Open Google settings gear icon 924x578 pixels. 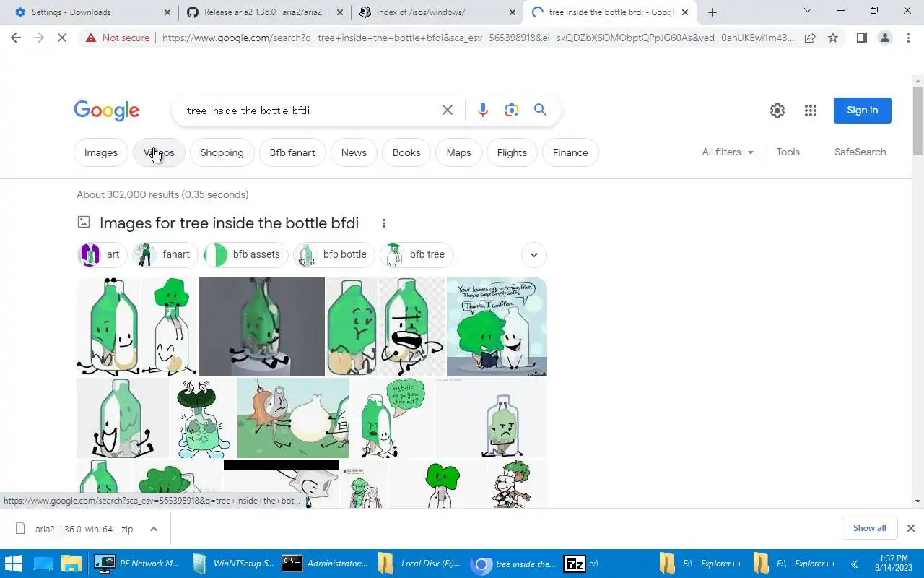pos(777,111)
